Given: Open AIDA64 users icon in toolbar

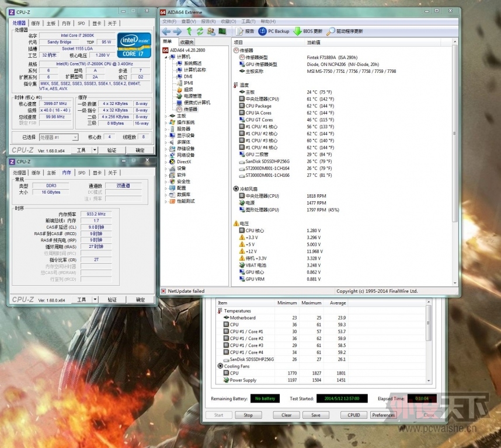Looking at the screenshot, I should click(211, 32).
